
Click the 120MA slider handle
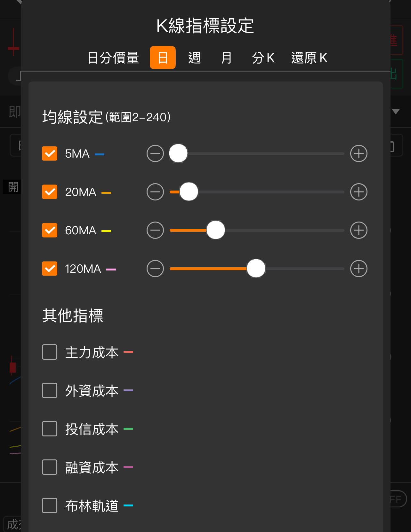pos(256,269)
